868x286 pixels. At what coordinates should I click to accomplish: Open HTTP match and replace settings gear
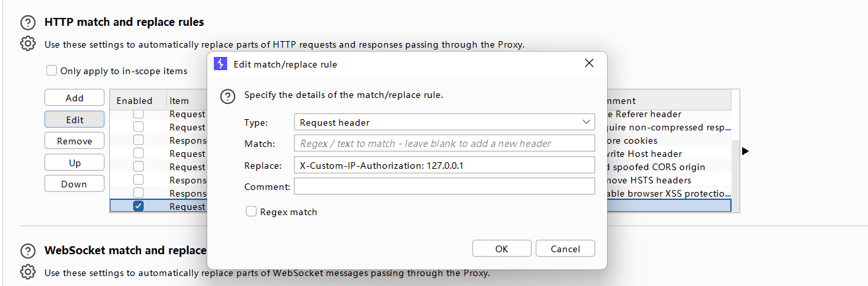coord(28,44)
